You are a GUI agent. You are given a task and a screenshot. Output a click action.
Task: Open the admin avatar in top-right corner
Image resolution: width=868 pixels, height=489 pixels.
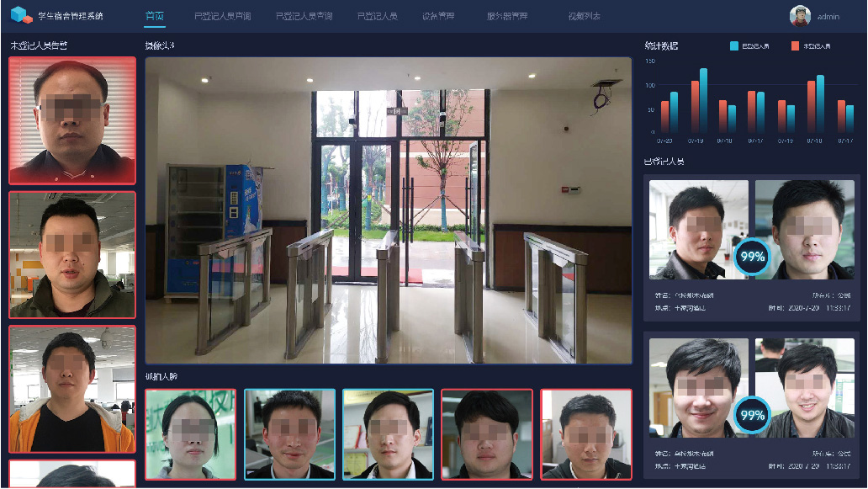(800, 15)
